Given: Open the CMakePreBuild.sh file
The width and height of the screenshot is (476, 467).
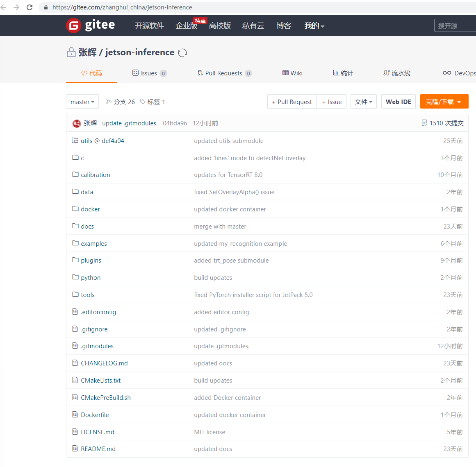Looking at the screenshot, I should 106,397.
